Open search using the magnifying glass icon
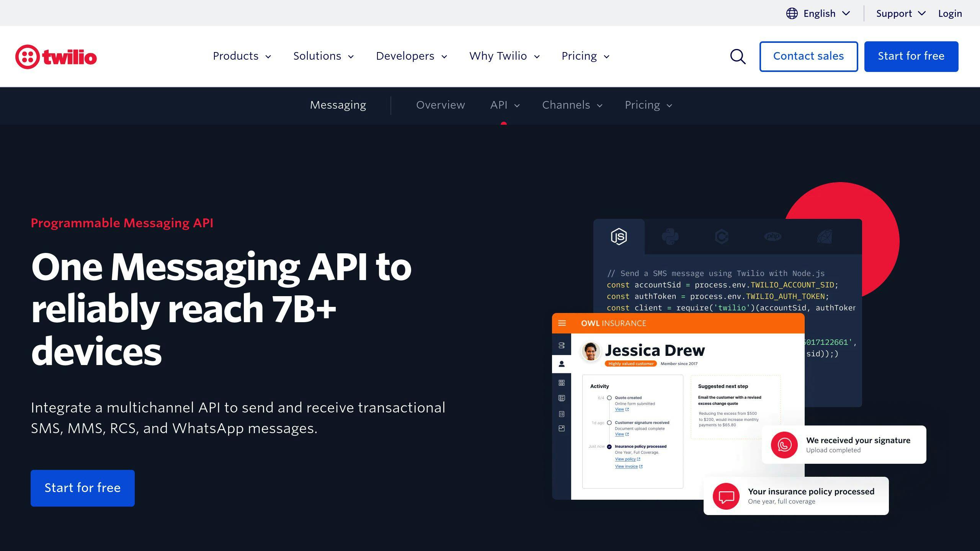 tap(737, 56)
